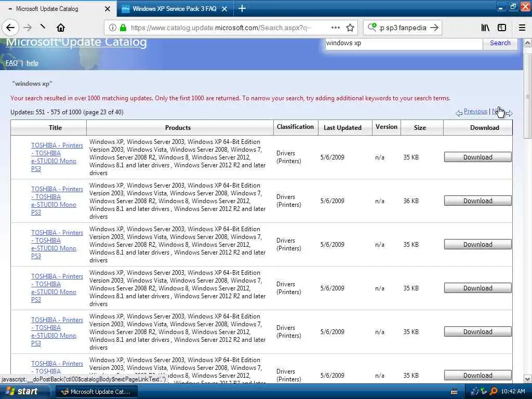Stop loading with the reload/stop icon
The height and width of the screenshot is (399, 532).
point(43,26)
